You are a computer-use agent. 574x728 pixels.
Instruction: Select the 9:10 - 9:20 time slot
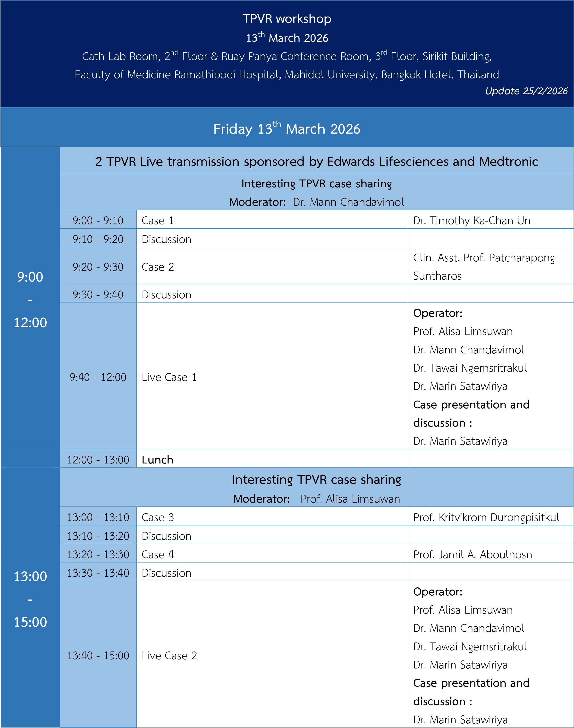pos(98,240)
